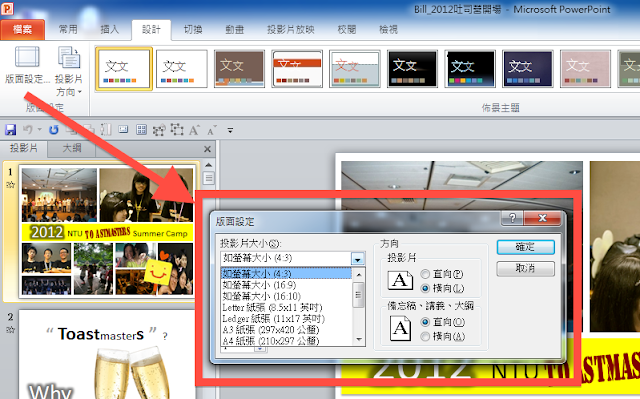The height and width of the screenshot is (399, 640).
Task: Choose A3 紙張 (297x420 公釐) option
Action: tap(286, 329)
